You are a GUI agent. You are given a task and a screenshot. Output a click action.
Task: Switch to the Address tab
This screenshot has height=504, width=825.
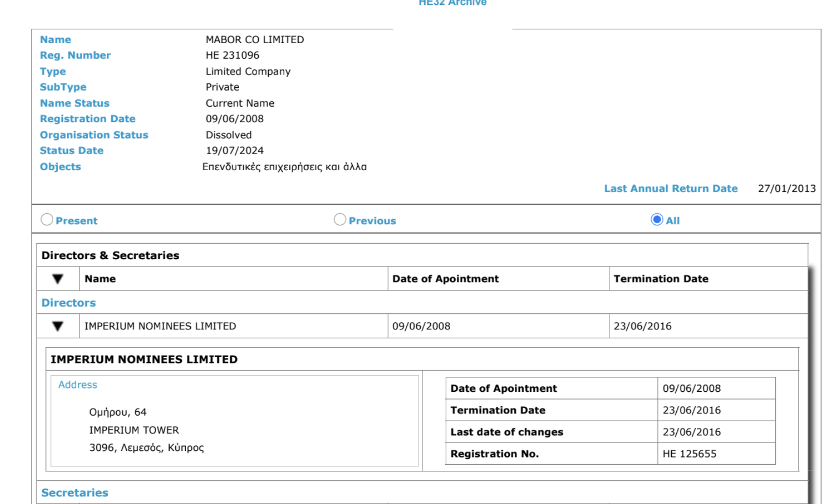click(77, 385)
